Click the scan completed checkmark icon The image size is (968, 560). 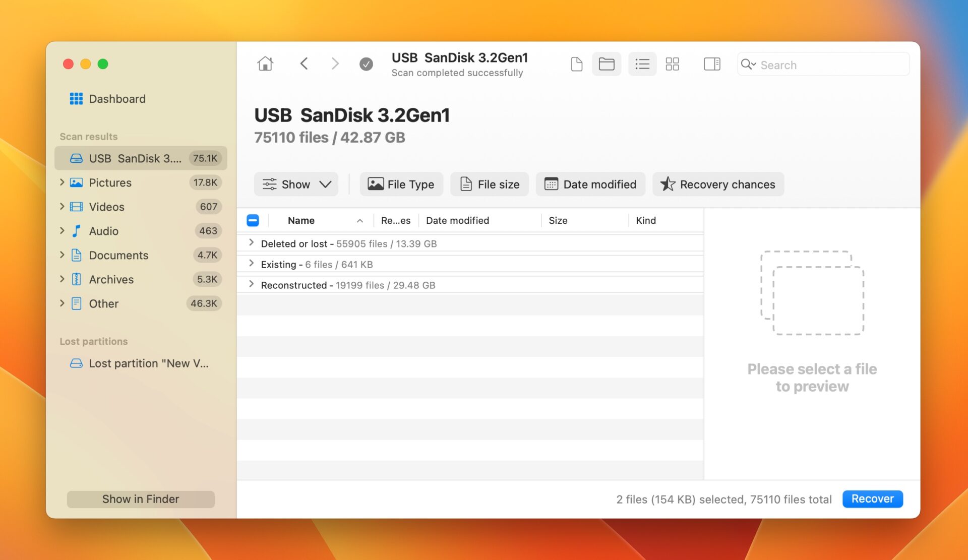click(x=366, y=64)
